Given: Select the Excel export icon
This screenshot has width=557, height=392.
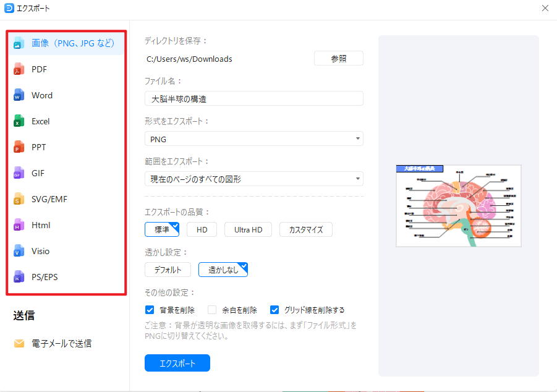Looking at the screenshot, I should [x=18, y=121].
